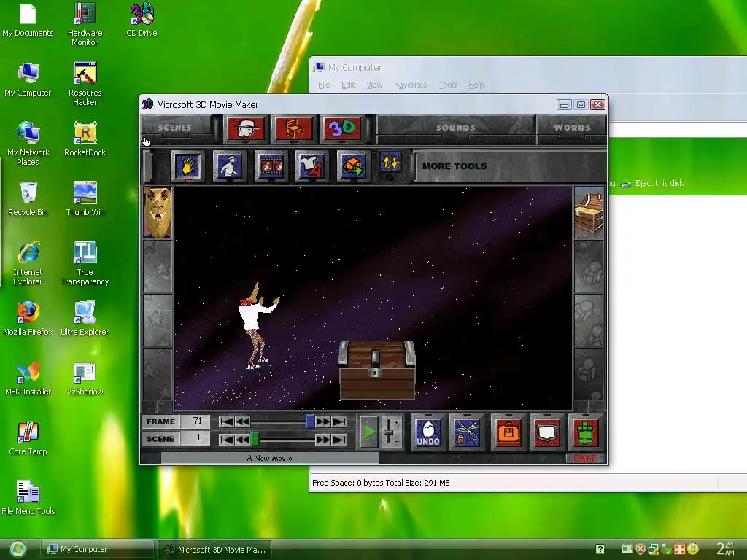Select the Thumb Win desktop icon

pyautogui.click(x=85, y=199)
